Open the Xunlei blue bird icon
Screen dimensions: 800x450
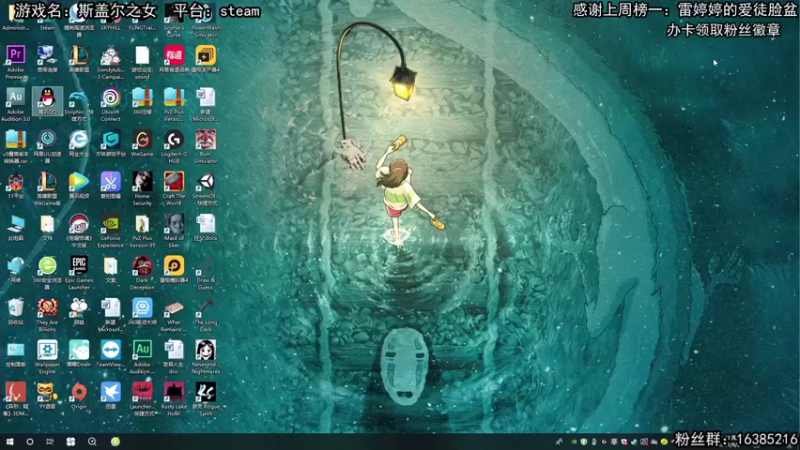(111, 396)
